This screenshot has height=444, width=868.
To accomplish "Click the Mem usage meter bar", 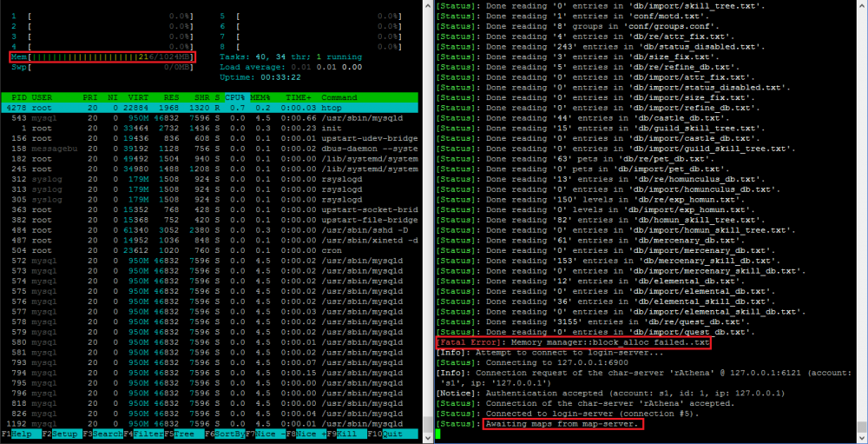I will [103, 57].
